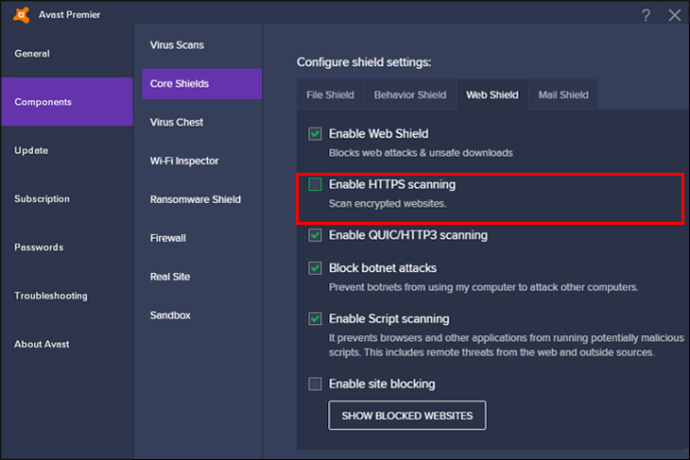Open the Behavior Shield tab
The height and width of the screenshot is (460, 690).
410,95
